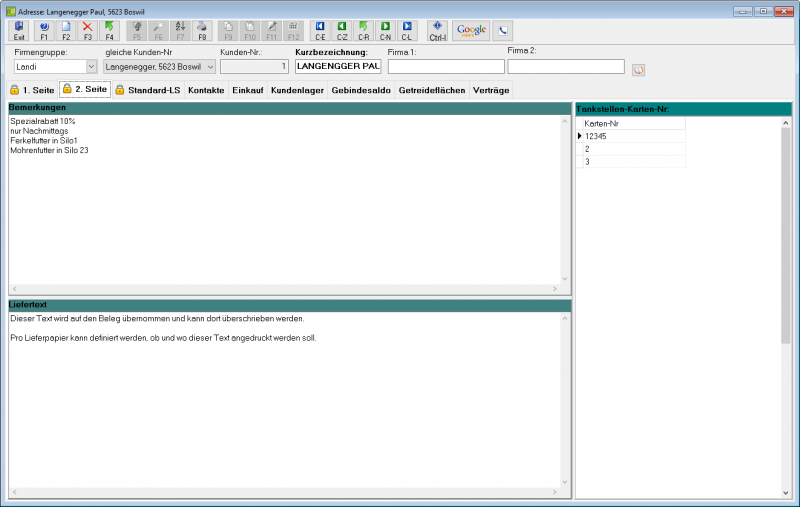
Task: Click the orange icon beside Firma 2
Action: click(638, 70)
